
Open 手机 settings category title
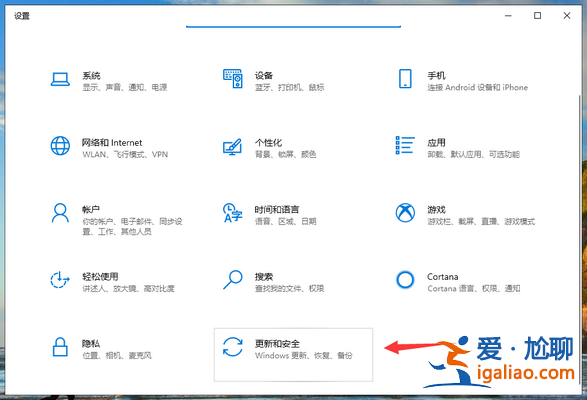coord(437,76)
